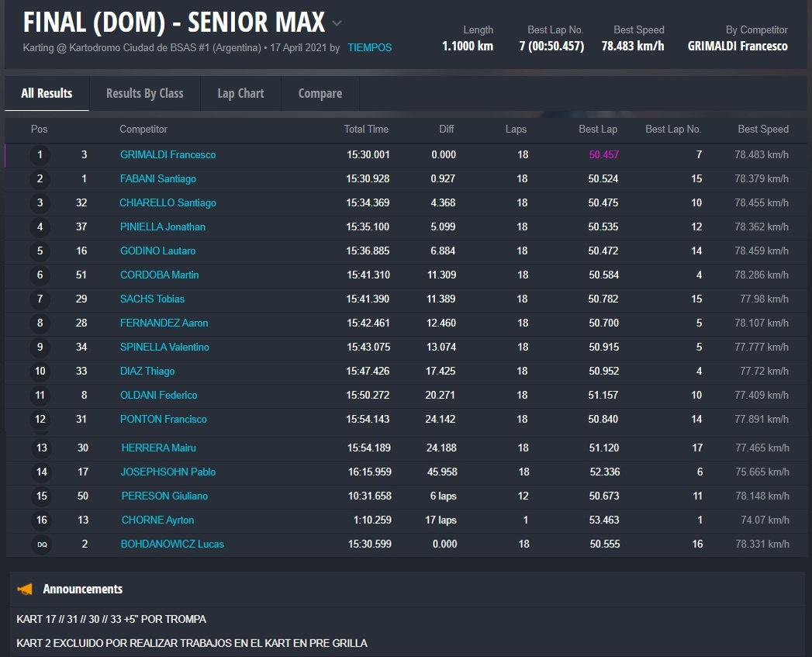812x657 pixels.
Task: Open the TIEMPOS organizer link
Action: (369, 47)
